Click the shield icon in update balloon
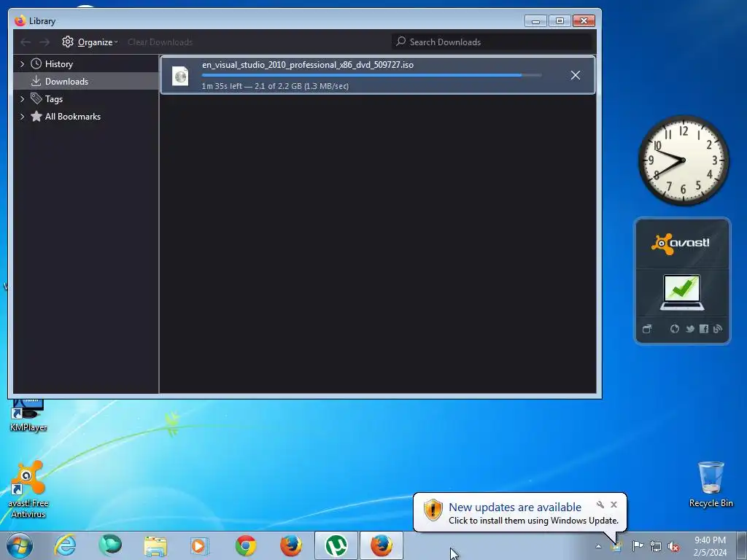Image resolution: width=747 pixels, height=560 pixels. [x=433, y=510]
